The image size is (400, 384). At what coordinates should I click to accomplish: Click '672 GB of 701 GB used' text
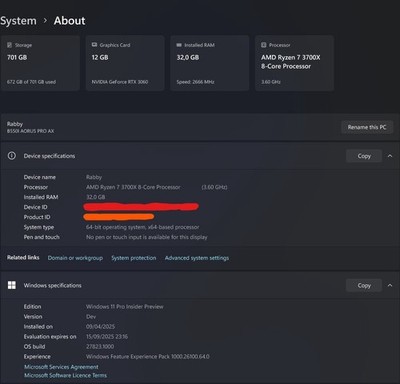[x=31, y=82]
